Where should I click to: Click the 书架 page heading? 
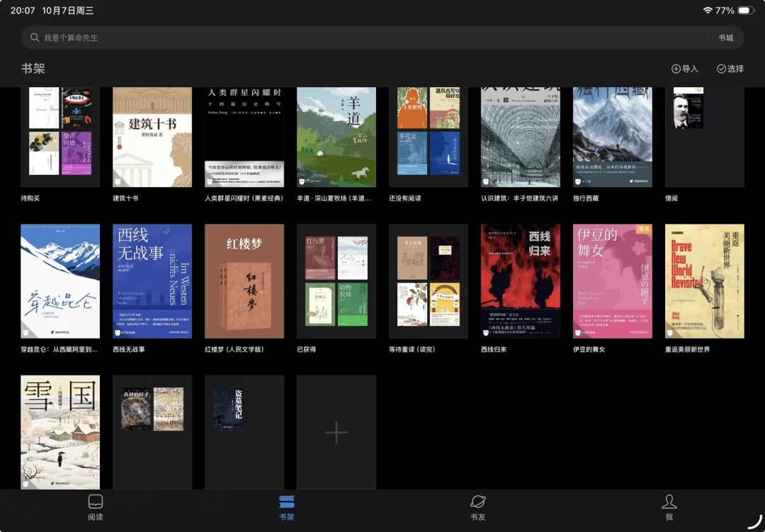(x=33, y=68)
